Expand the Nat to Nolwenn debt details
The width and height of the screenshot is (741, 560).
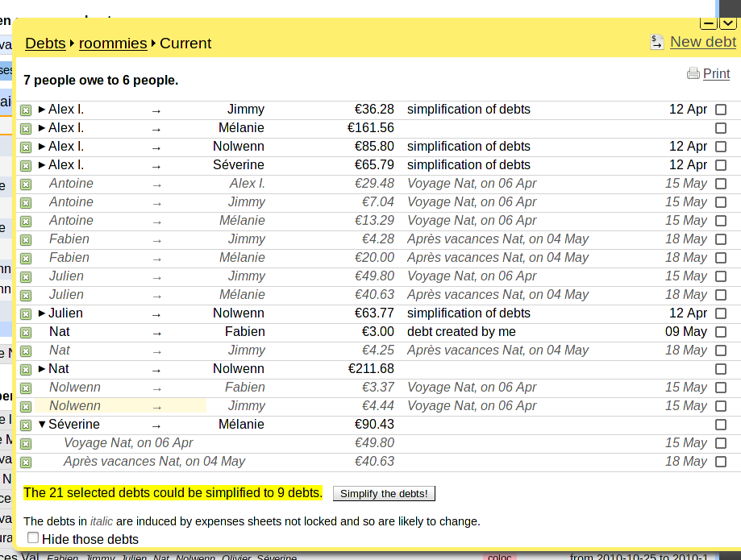(x=42, y=369)
